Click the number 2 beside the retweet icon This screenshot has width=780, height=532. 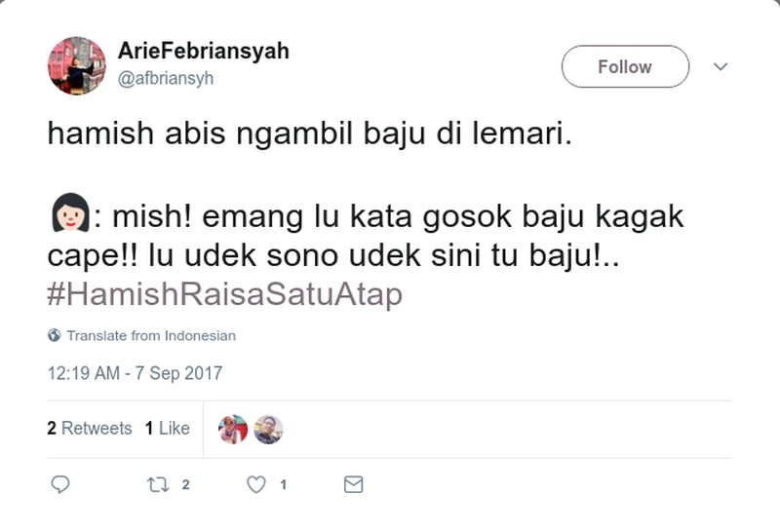point(185,484)
